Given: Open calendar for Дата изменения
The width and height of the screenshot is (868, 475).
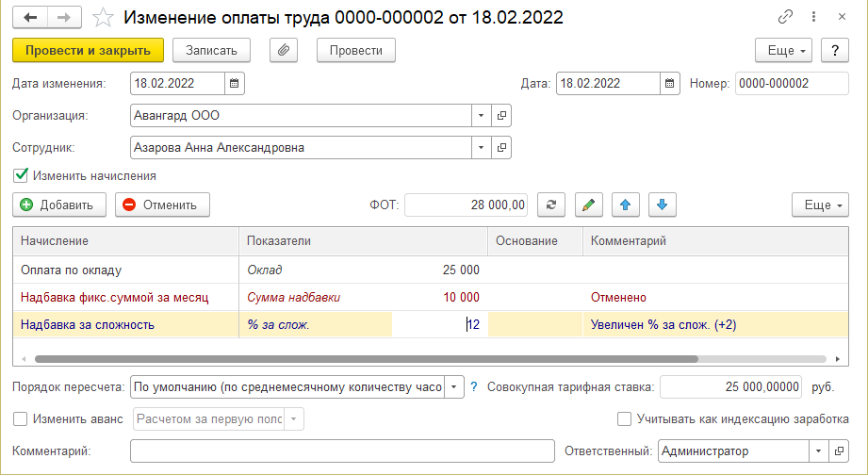Looking at the screenshot, I should [236, 83].
